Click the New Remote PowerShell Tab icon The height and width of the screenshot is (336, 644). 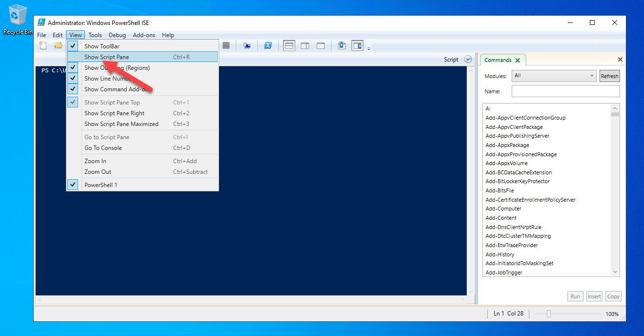[247, 45]
